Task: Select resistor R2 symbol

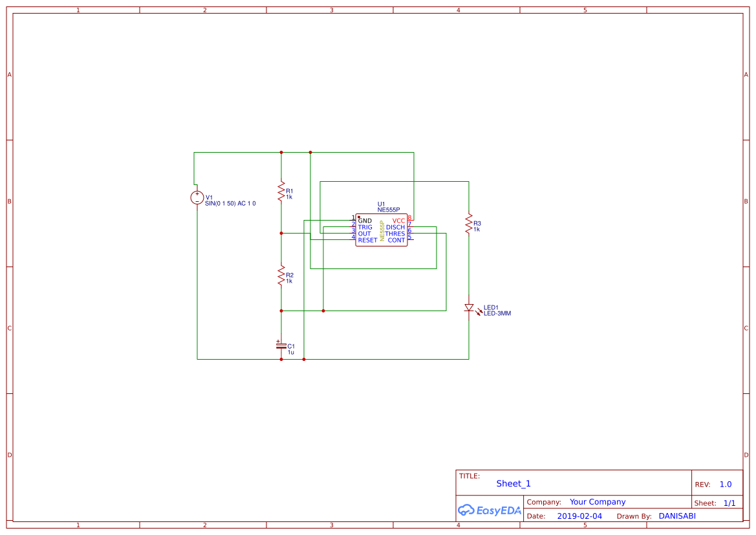Action: (281, 276)
